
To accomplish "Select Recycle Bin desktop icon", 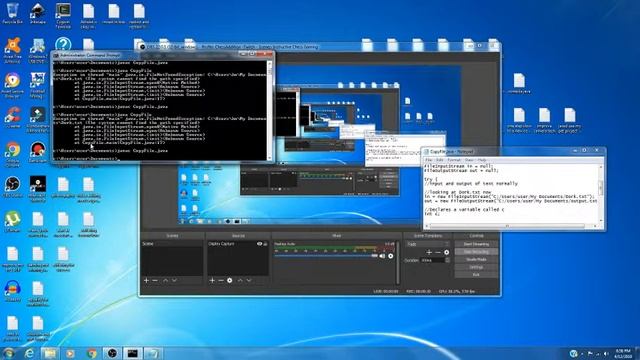I will point(12,13).
